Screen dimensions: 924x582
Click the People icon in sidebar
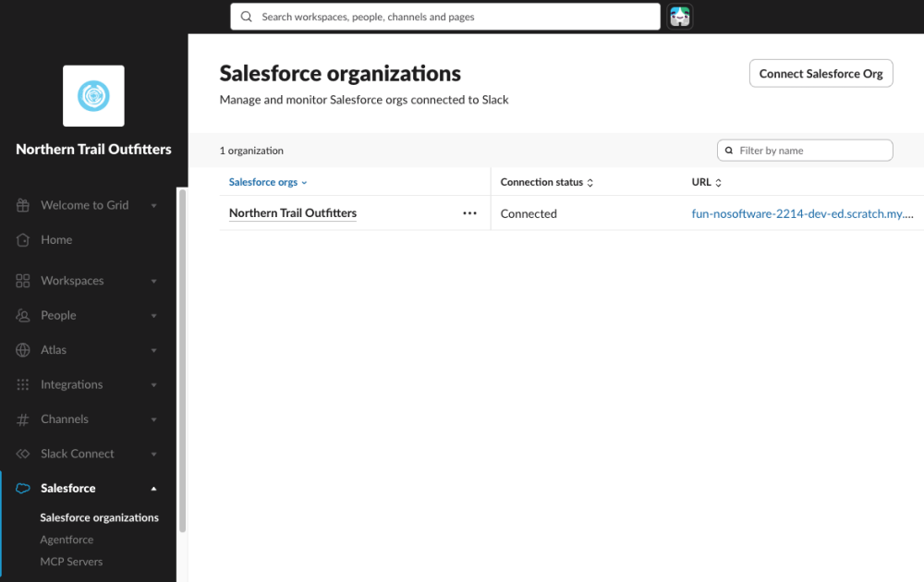[23, 315]
